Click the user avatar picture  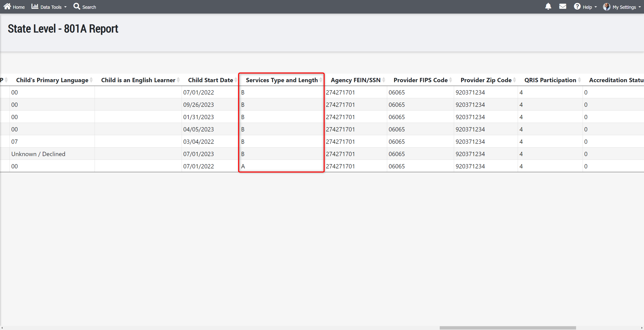(607, 7)
